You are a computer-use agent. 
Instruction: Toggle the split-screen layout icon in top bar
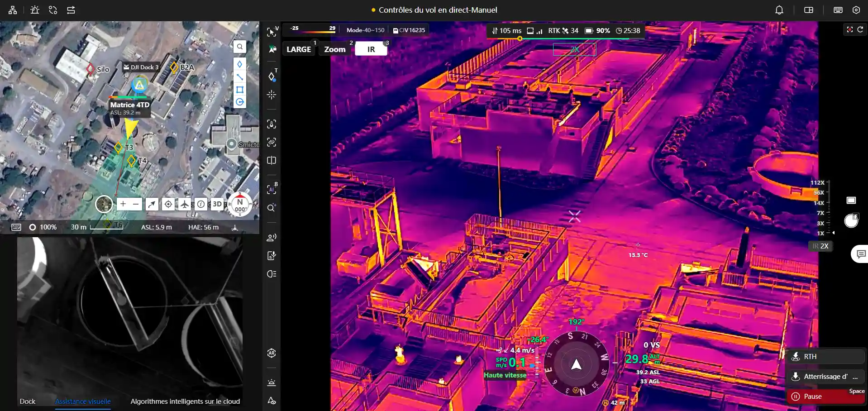[x=809, y=10]
